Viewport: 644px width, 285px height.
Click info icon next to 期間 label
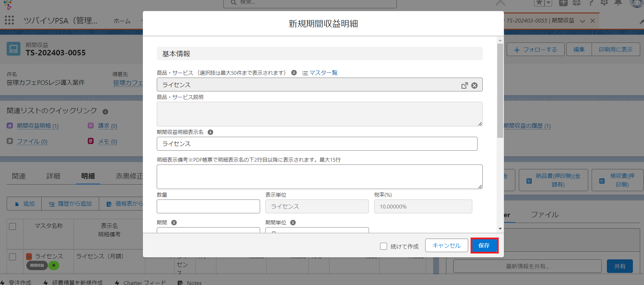click(x=174, y=223)
